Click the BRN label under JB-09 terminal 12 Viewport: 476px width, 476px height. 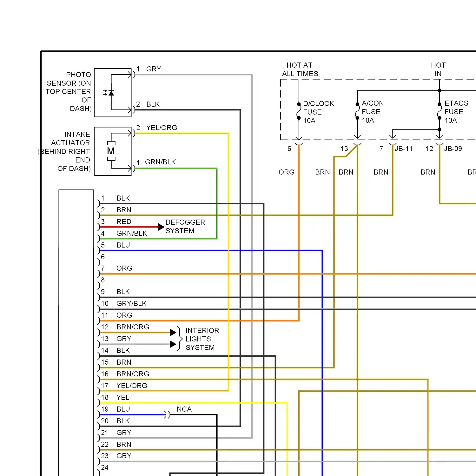pyautogui.click(x=428, y=172)
